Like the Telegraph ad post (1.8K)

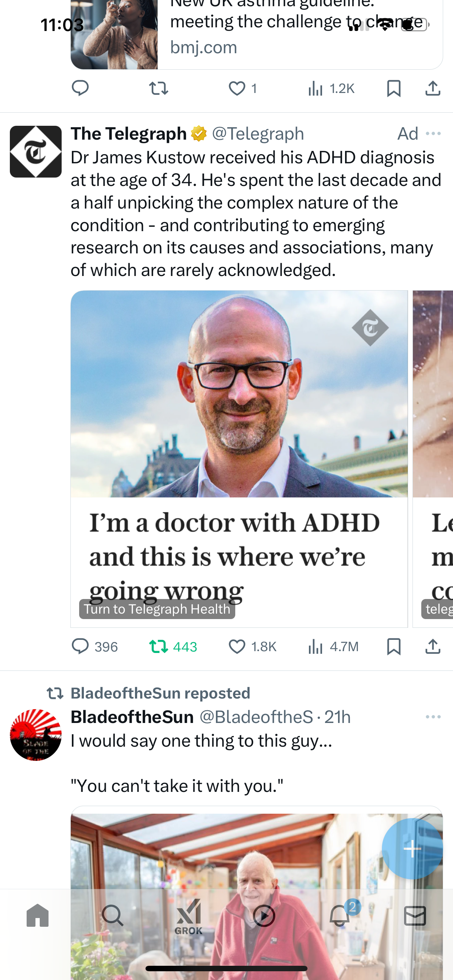252,646
